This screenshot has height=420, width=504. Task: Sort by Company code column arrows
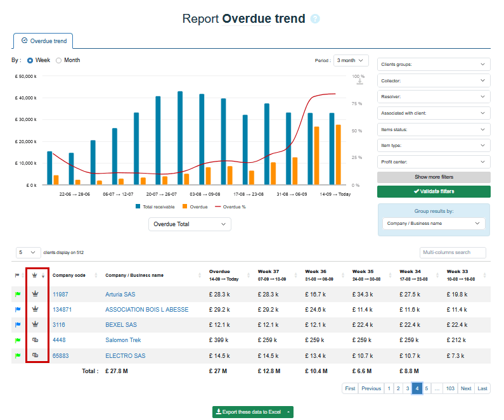point(96,275)
